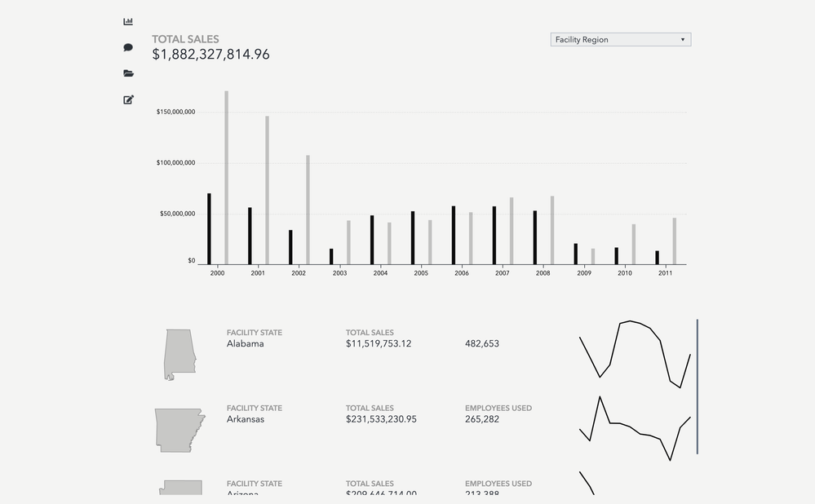The image size is (815, 504).
Task: Click the $50,000,000 axis label
Action: pyautogui.click(x=178, y=214)
